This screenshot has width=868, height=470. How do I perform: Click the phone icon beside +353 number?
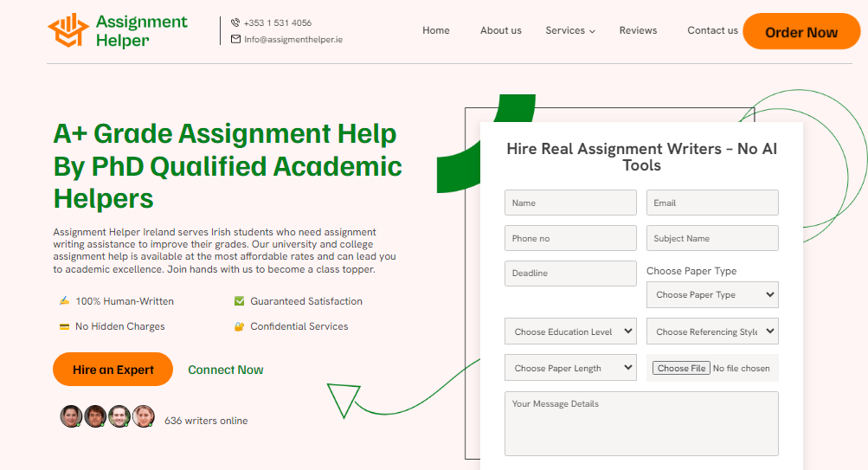coord(235,23)
